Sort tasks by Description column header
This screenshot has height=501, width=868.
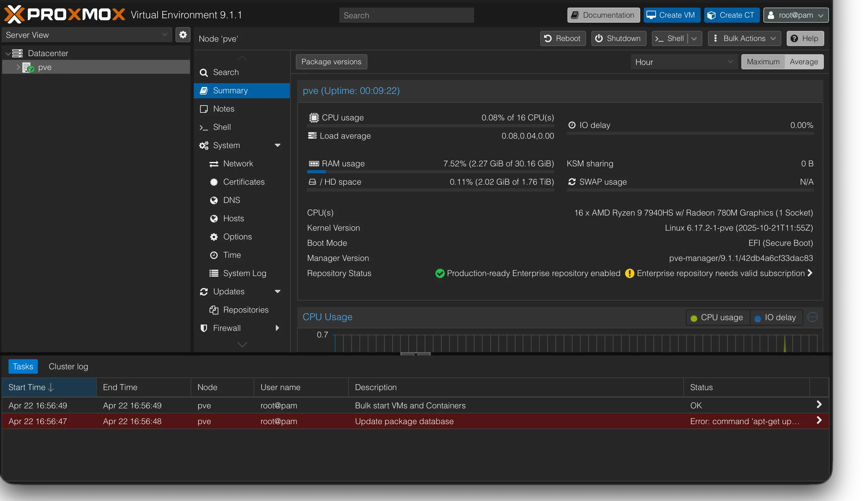[x=516, y=387]
